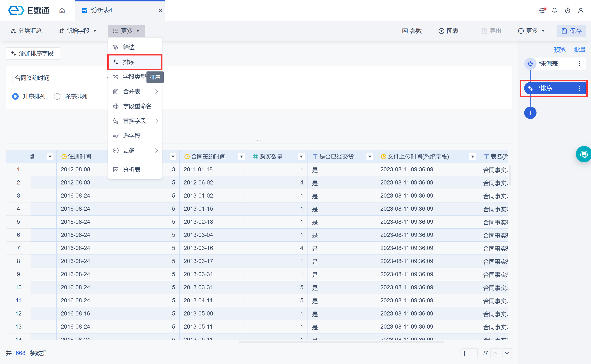This screenshot has width=591, height=364.
Task: Open the three-dot menu on 排序 step
Action: tap(580, 88)
